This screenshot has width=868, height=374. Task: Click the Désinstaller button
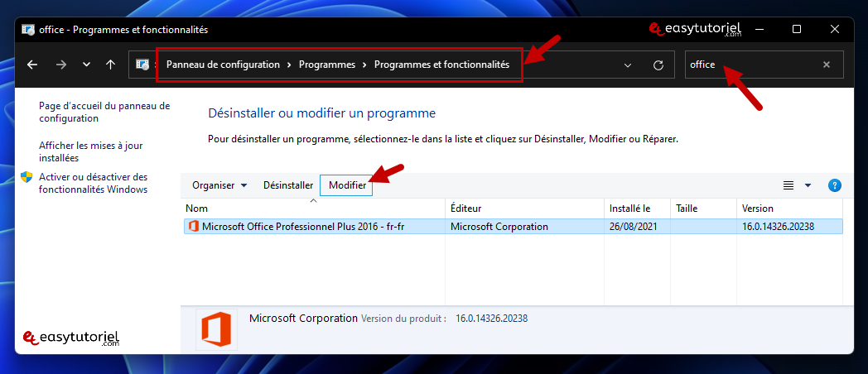coord(288,185)
